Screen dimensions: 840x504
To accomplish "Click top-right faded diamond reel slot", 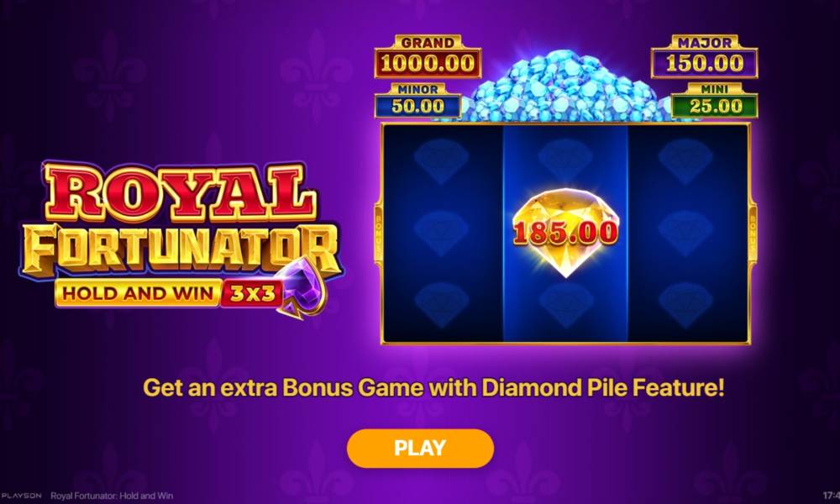I will click(x=685, y=161).
